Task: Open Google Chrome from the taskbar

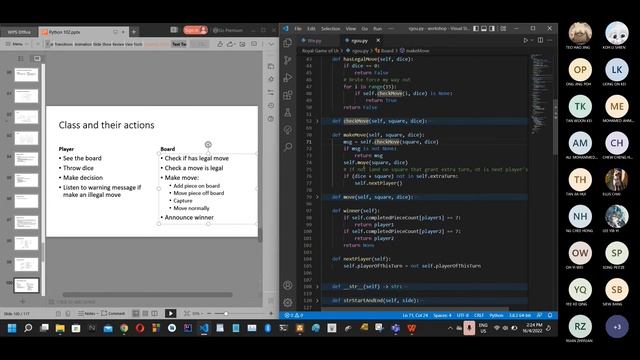Action: (124, 328)
